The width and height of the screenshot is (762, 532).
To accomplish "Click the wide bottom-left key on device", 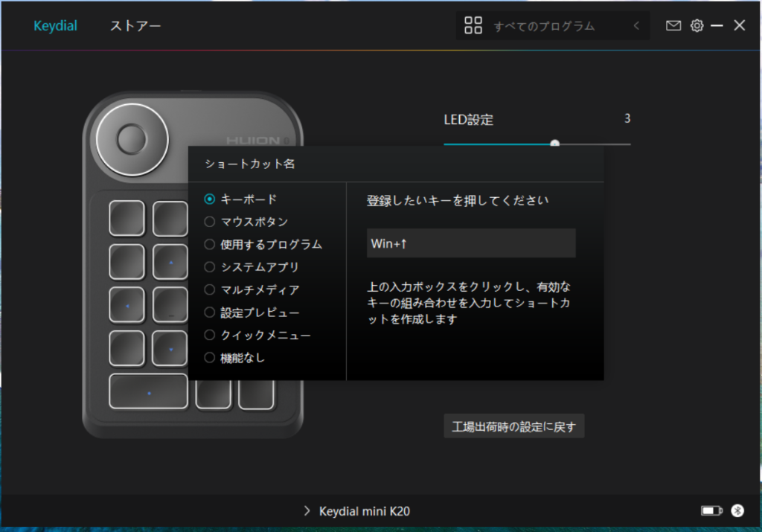I will click(149, 391).
